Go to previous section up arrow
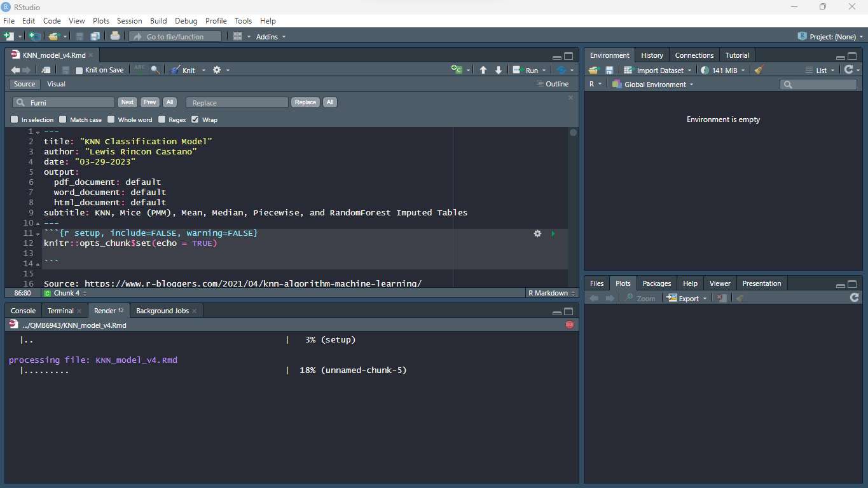Screen dimensions: 868x488 click(x=483, y=70)
